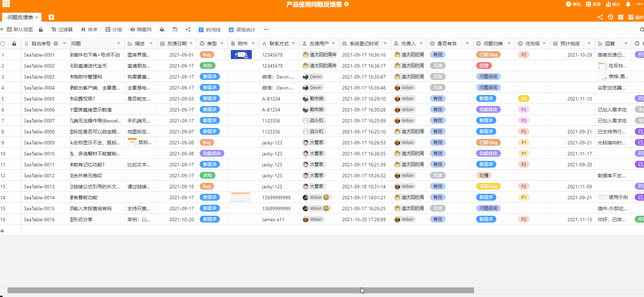Click the help icon next to 自动序号
Screen dimensions: 644x297
[55, 44]
